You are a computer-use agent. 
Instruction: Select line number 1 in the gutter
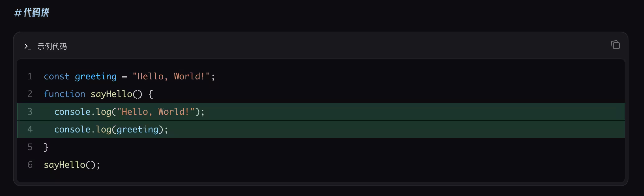coord(30,76)
